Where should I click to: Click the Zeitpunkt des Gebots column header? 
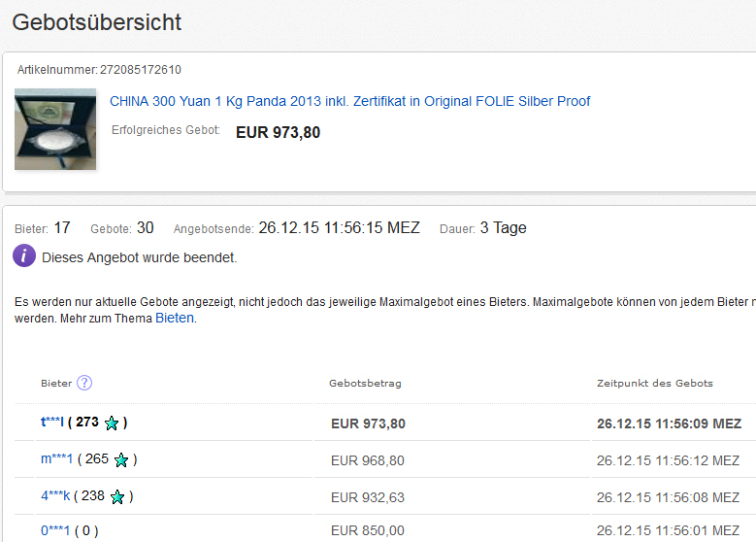click(654, 384)
